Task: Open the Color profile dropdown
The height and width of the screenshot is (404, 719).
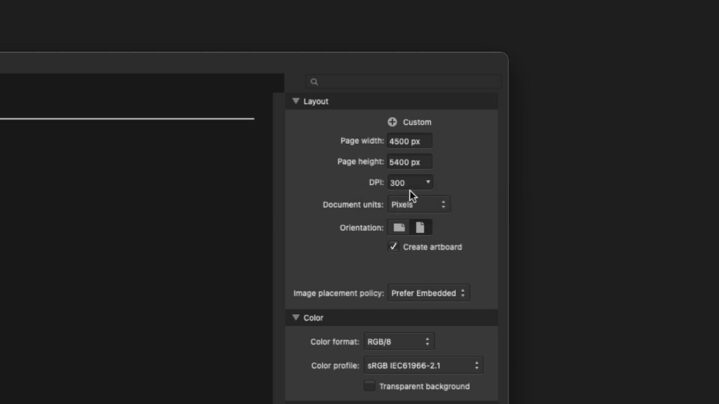Action: pos(423,365)
